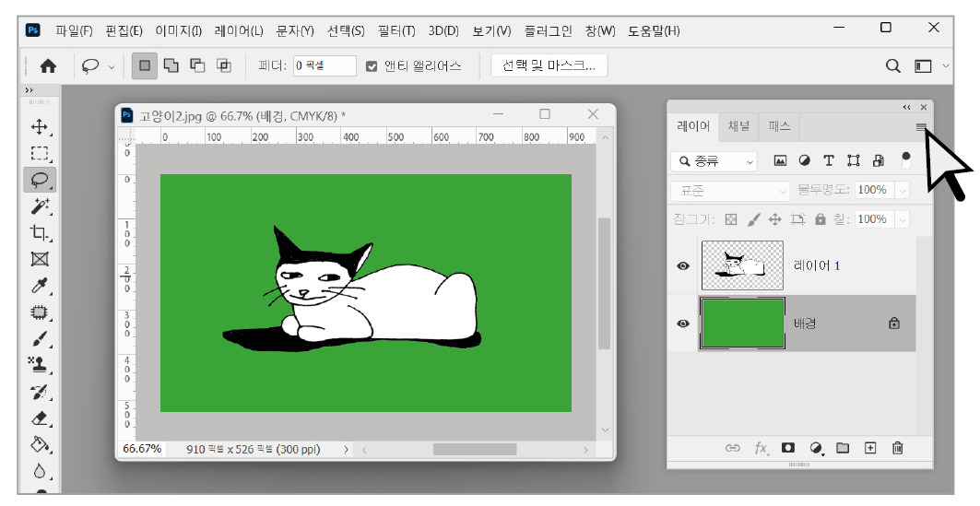
Task: Open the 창(W) menu
Action: tap(600, 30)
